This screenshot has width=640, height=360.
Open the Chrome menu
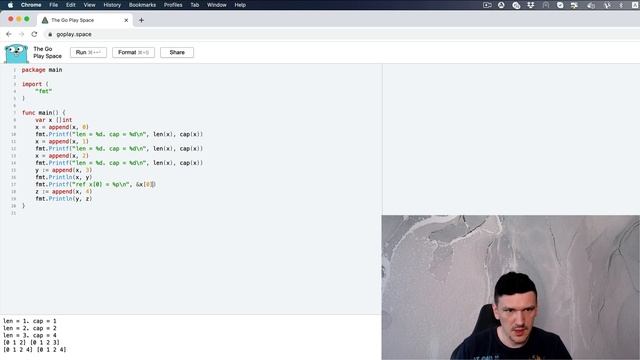pos(31,5)
